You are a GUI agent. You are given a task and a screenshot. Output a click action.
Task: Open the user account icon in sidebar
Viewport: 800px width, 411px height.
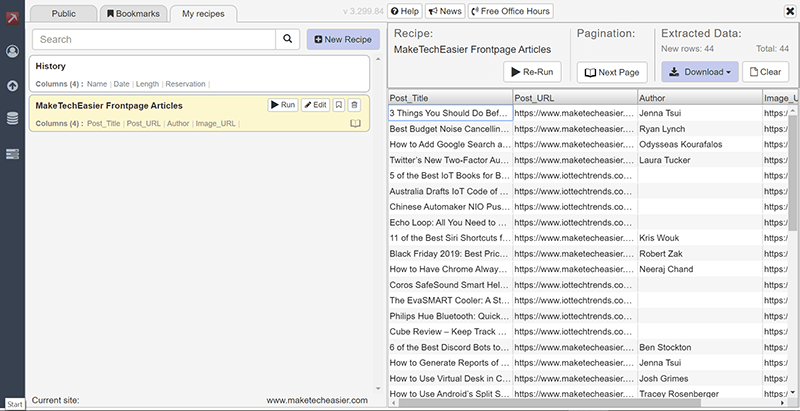(12, 51)
